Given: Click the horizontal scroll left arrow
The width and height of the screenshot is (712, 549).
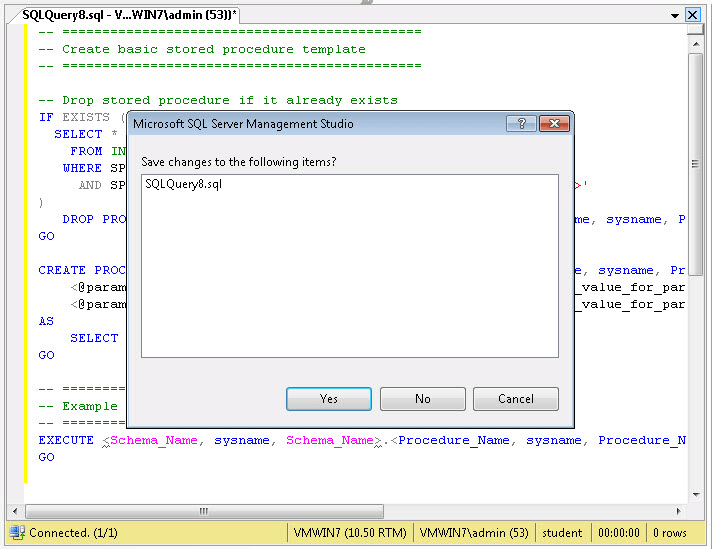Looking at the screenshot, I should [15, 511].
